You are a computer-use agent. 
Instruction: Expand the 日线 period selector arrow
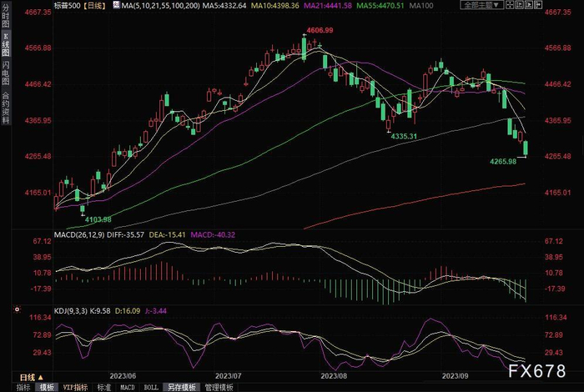pyautogui.click(x=41, y=378)
